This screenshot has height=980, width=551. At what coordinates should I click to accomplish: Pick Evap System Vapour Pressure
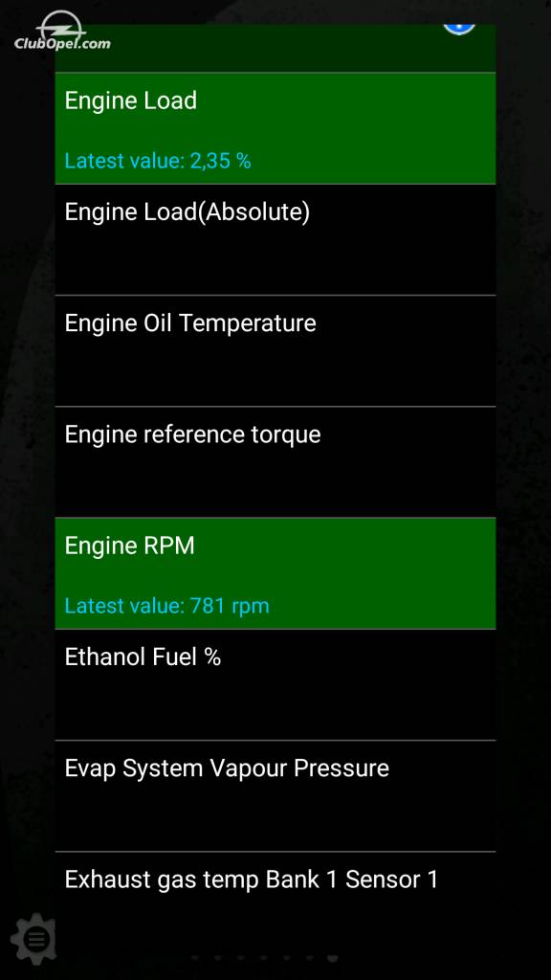coord(275,796)
